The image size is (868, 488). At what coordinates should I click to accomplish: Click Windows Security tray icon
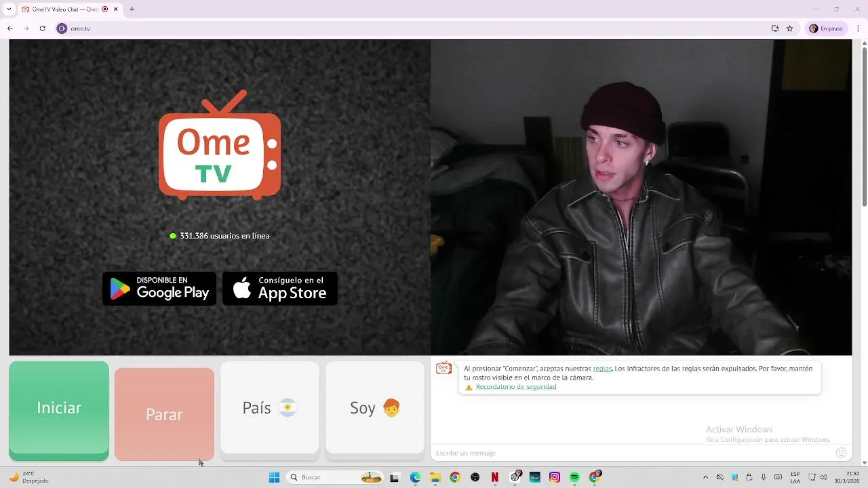click(x=734, y=477)
